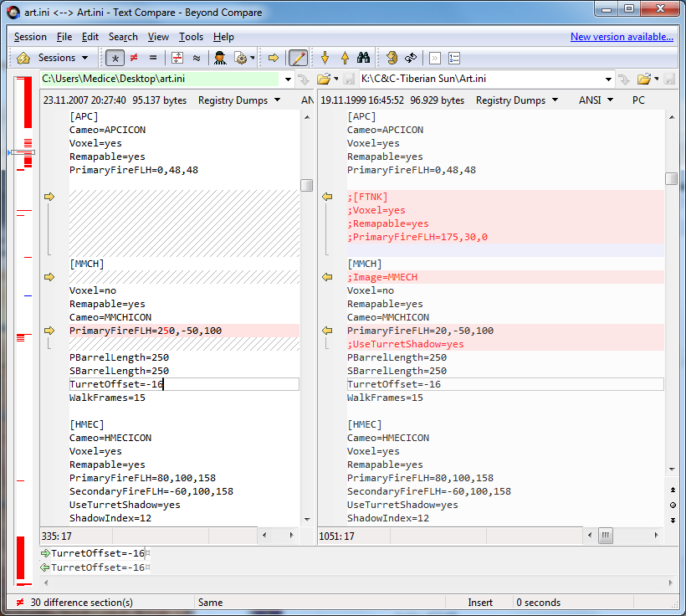
Task: Open the Rules referee icon
Action: (220, 58)
